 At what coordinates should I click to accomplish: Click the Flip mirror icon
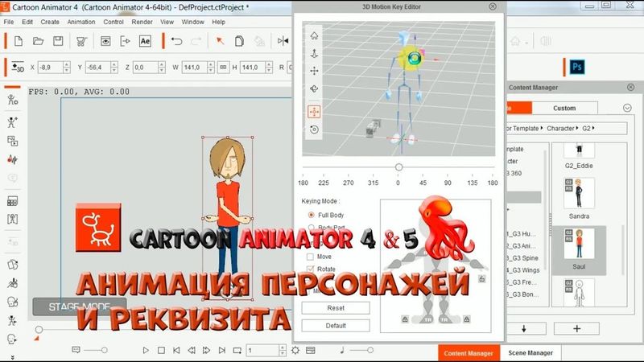coord(283,41)
